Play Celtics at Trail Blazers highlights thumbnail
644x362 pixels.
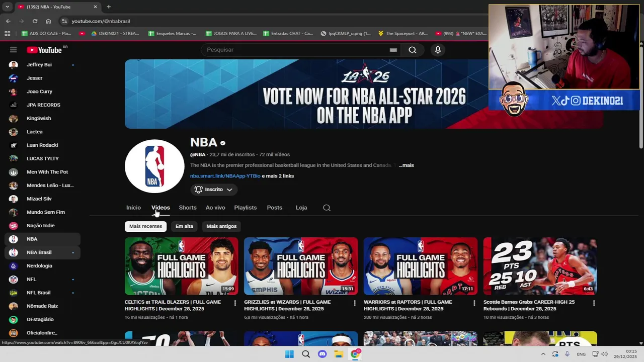(182, 266)
